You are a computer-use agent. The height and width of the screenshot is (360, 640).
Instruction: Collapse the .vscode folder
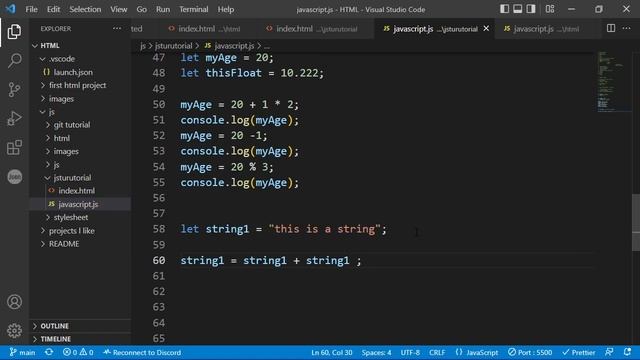[x=62, y=59]
